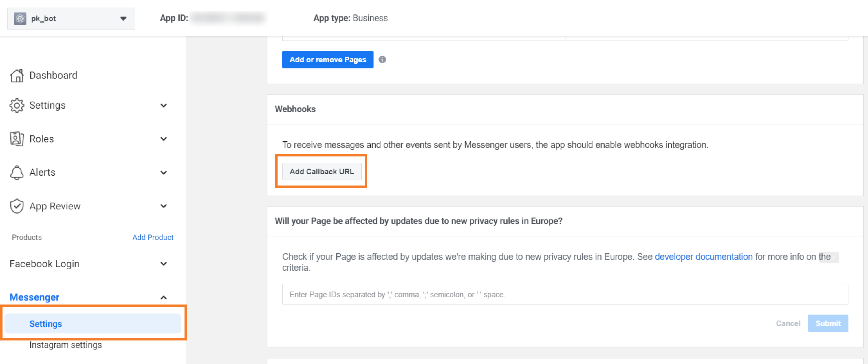This screenshot has width=868, height=364.
Task: Click the Alerts bell icon
Action: tap(17, 172)
